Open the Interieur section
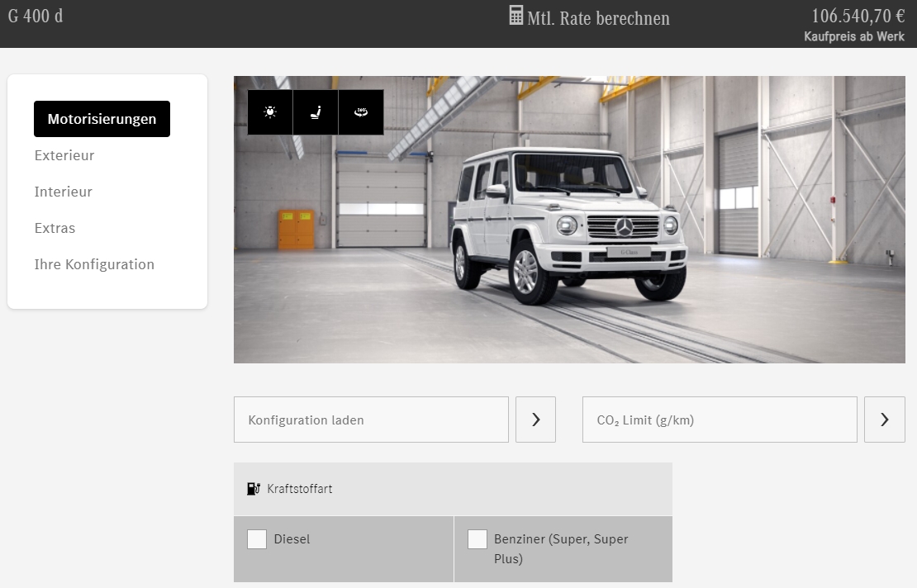 [x=63, y=192]
